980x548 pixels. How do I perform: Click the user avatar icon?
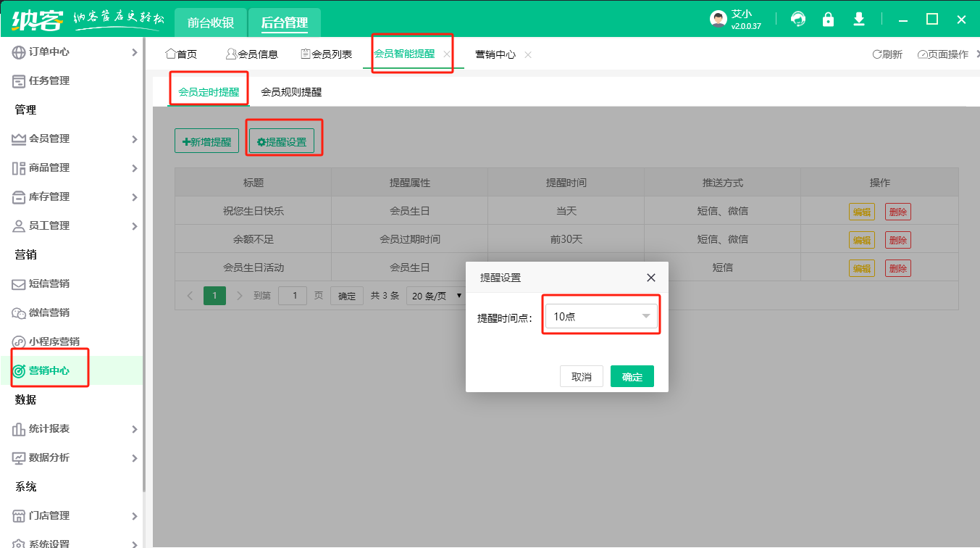(x=718, y=19)
